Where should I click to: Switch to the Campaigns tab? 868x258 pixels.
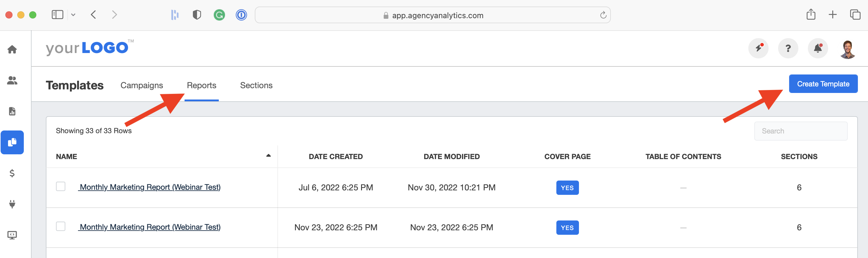[141, 85]
